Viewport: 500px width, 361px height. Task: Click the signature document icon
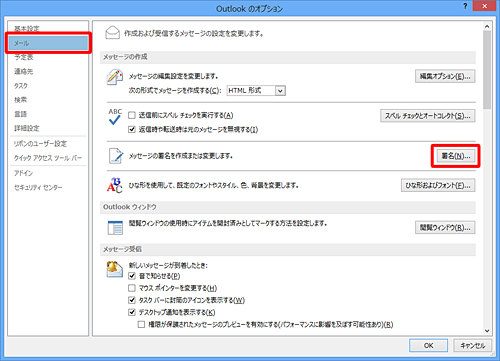pos(116,156)
